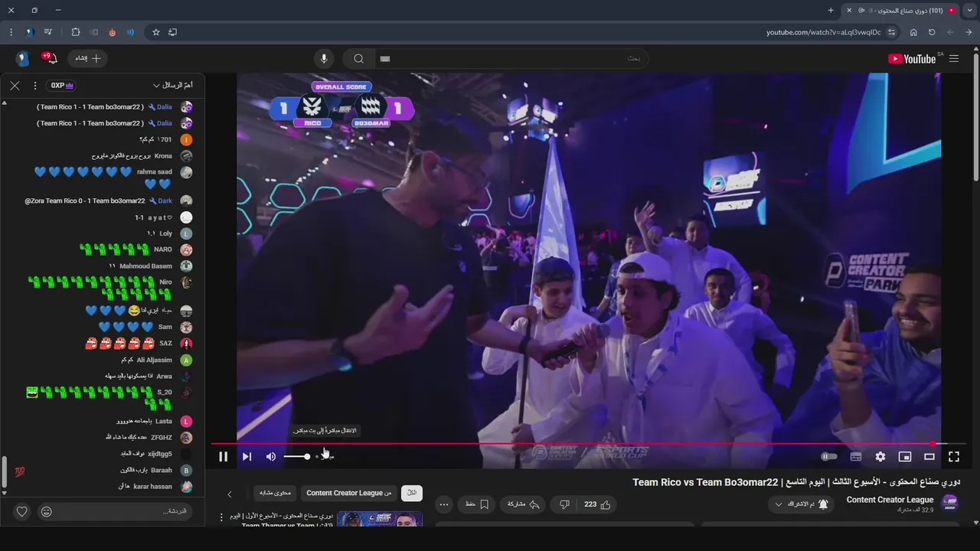This screenshot has width=980, height=551.
Task: Click 'karar hassan' chat username
Action: (x=153, y=487)
